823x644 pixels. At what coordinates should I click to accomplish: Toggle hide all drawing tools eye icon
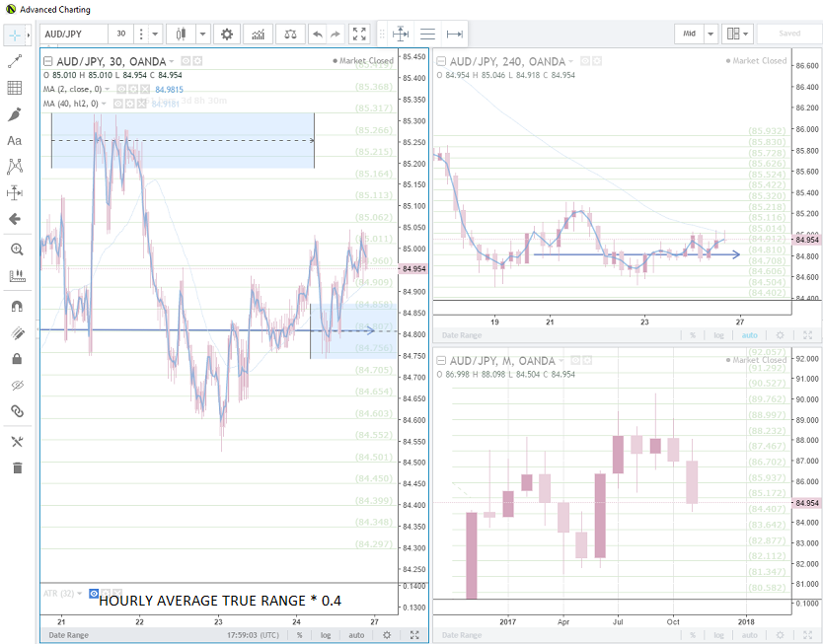pyautogui.click(x=17, y=385)
